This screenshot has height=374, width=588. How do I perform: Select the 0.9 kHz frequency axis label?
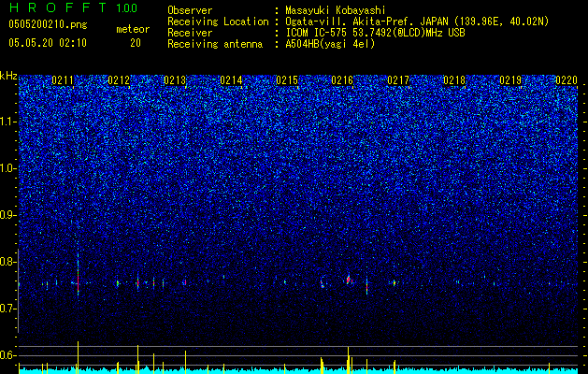click(x=8, y=215)
